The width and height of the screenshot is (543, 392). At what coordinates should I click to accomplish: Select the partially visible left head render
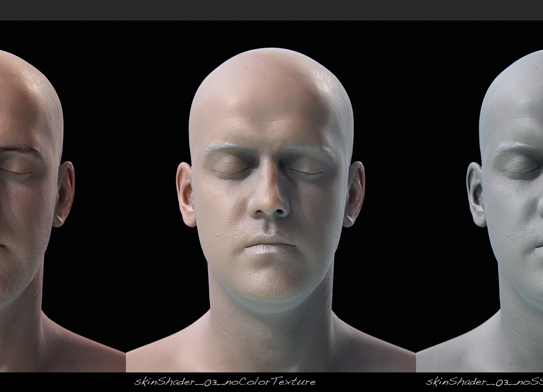62,196
